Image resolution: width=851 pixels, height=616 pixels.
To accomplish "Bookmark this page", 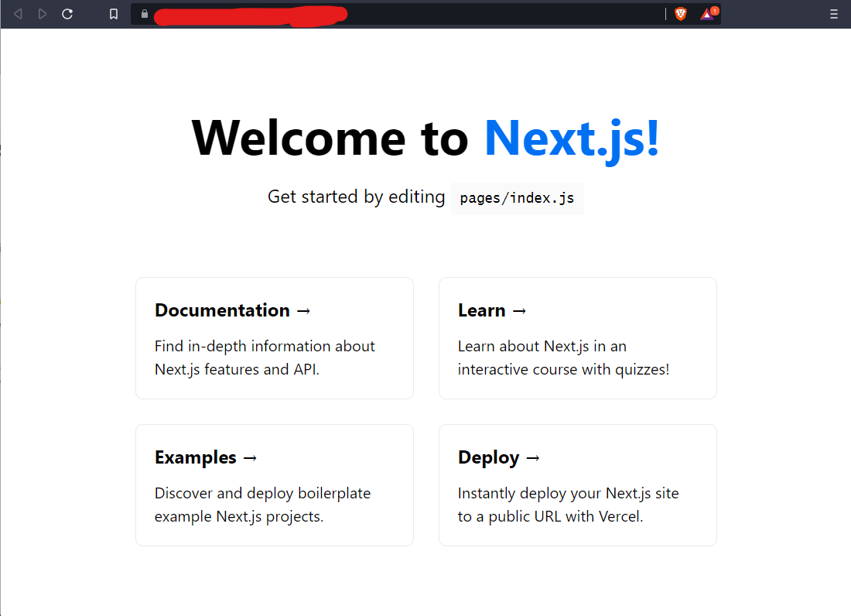I will click(x=114, y=14).
